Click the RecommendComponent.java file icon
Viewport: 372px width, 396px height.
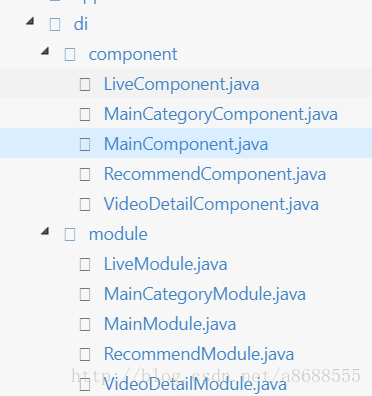tap(85, 174)
